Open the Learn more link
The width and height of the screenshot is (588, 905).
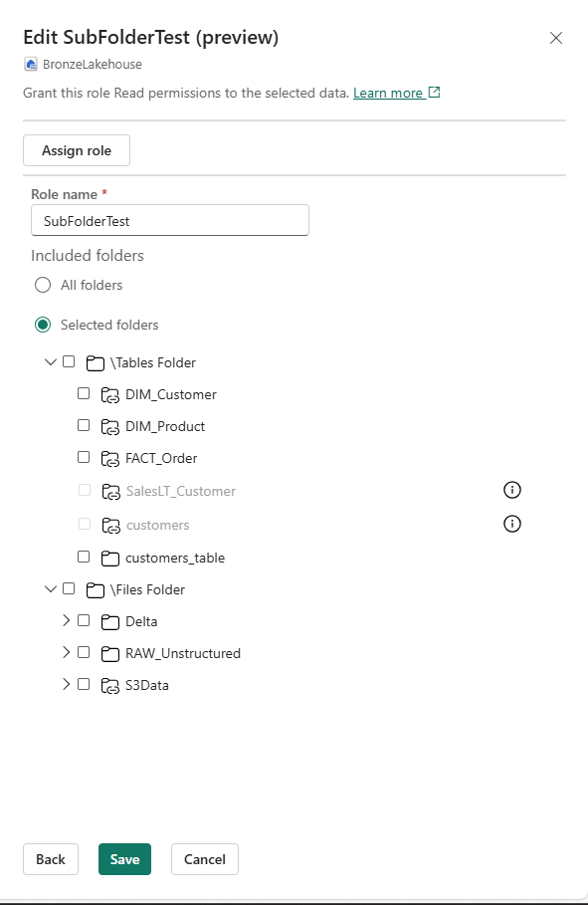(388, 93)
